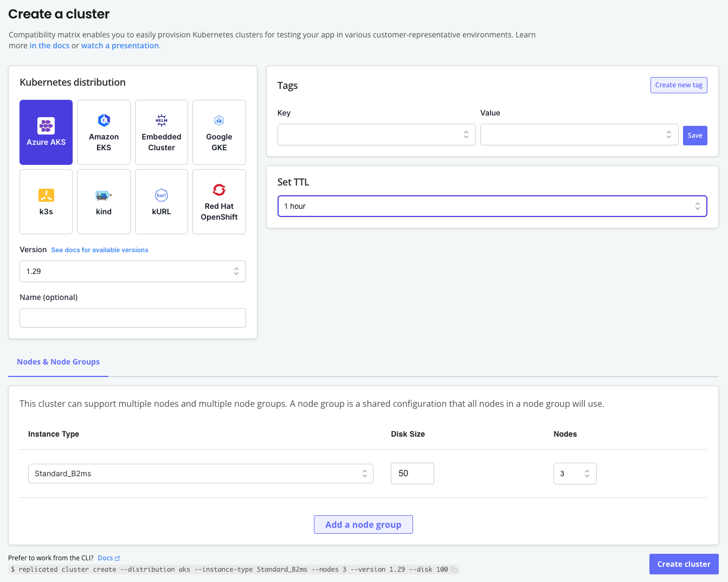Select Google GKE distribution
Viewport: 728px width, 582px height.
coord(219,132)
